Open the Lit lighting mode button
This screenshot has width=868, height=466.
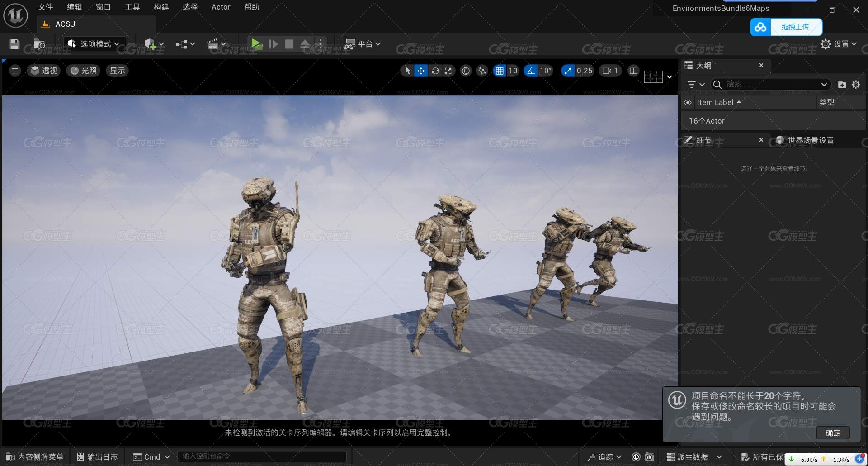pyautogui.click(x=84, y=71)
